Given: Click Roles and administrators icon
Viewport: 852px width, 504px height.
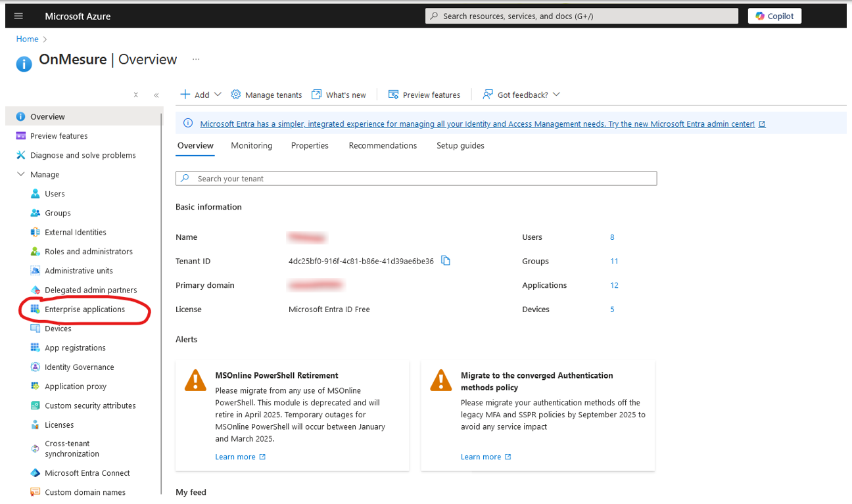Looking at the screenshot, I should tap(35, 252).
